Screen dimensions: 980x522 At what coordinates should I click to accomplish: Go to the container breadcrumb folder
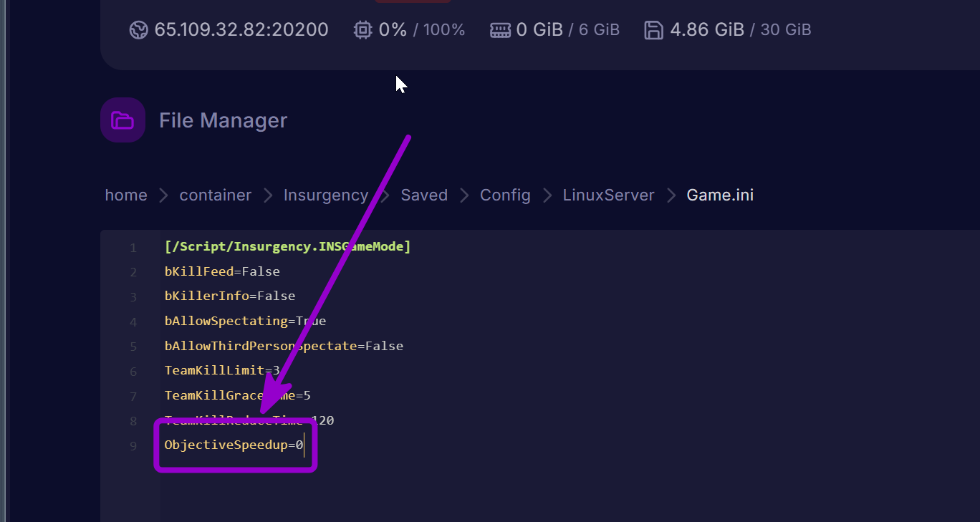(x=216, y=195)
